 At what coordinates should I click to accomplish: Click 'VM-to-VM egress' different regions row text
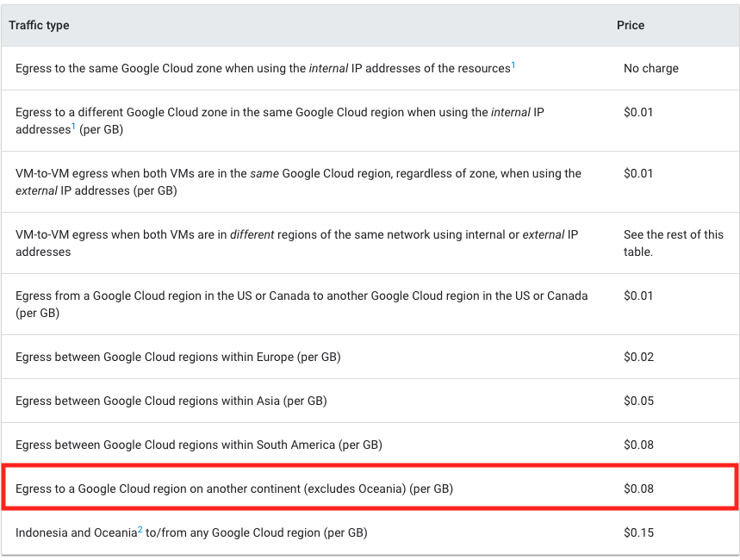[x=297, y=243]
